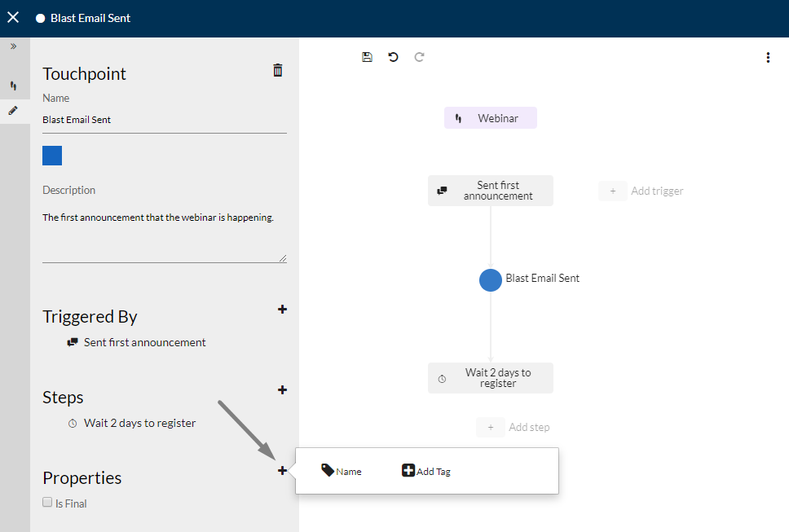Undo the last change

tap(394, 57)
